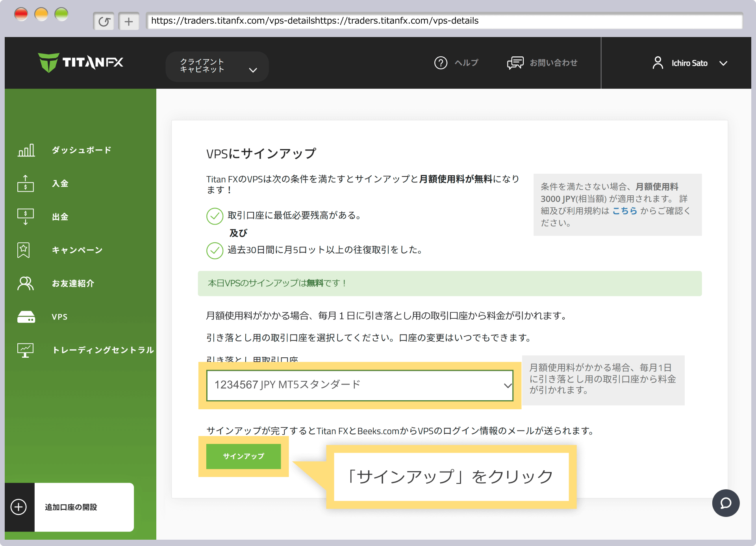Click the Ichiro Sato username
The height and width of the screenshot is (546, 756).
point(689,63)
